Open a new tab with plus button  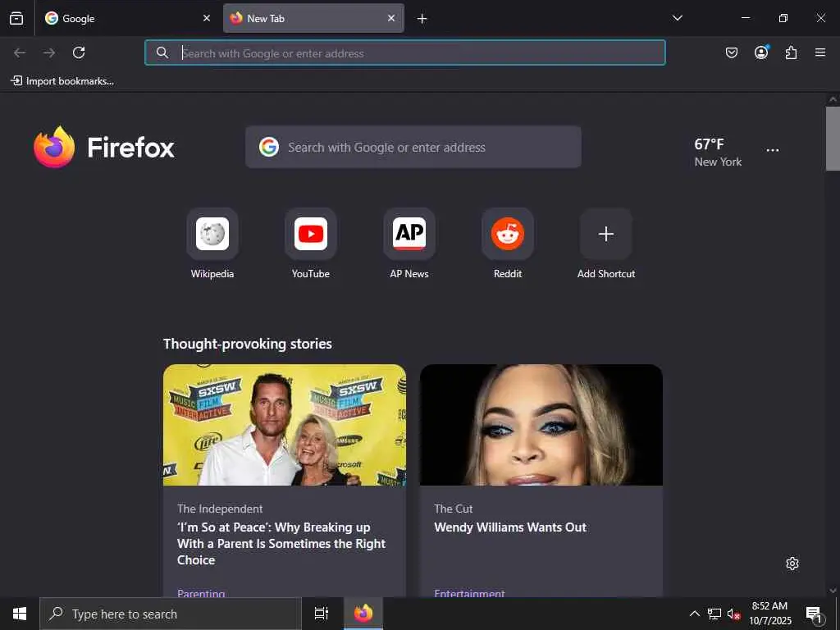click(x=422, y=19)
